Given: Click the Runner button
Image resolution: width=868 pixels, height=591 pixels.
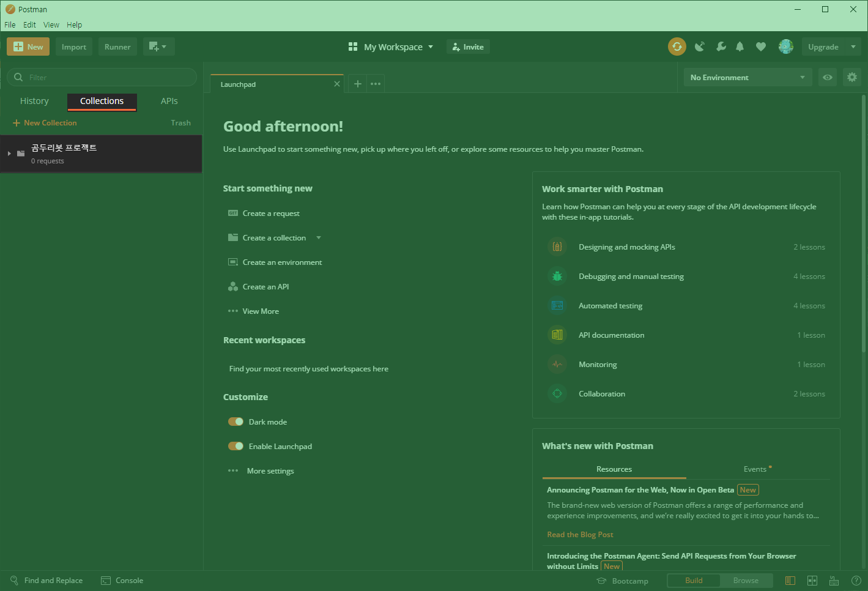Looking at the screenshot, I should [117, 46].
